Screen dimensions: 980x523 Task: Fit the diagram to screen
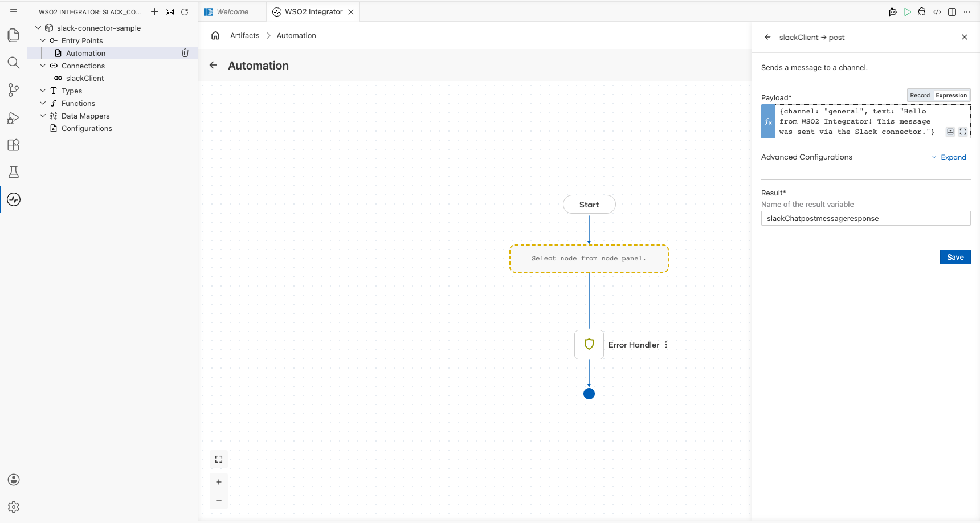219,459
